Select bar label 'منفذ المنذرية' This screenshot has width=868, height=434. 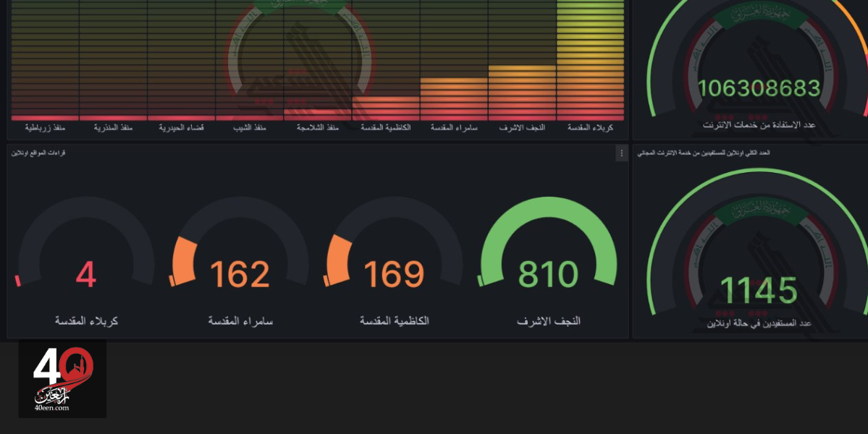(x=113, y=128)
